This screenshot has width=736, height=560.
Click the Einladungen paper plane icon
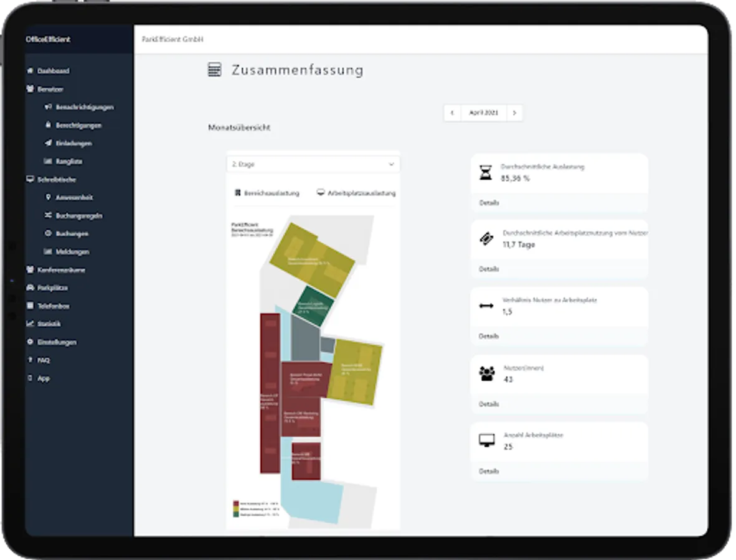click(48, 142)
